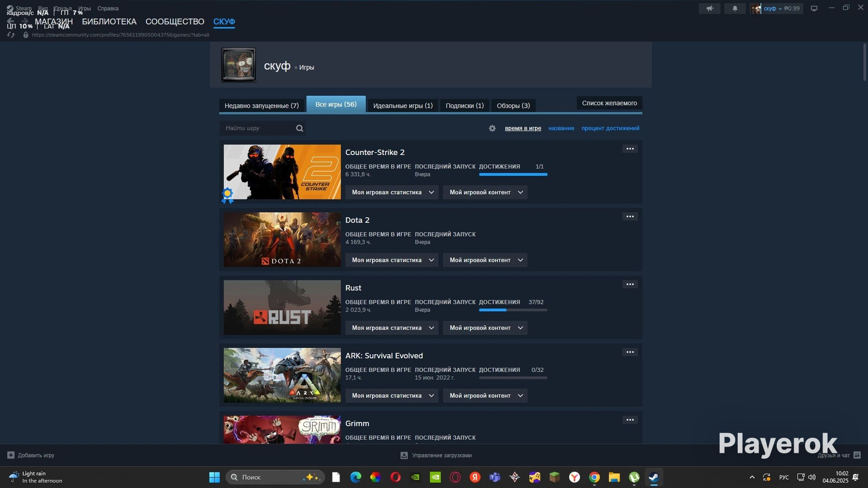This screenshot has height=488, width=868.
Task: Open the Steam announcements megaphone icon
Action: click(x=709, y=8)
